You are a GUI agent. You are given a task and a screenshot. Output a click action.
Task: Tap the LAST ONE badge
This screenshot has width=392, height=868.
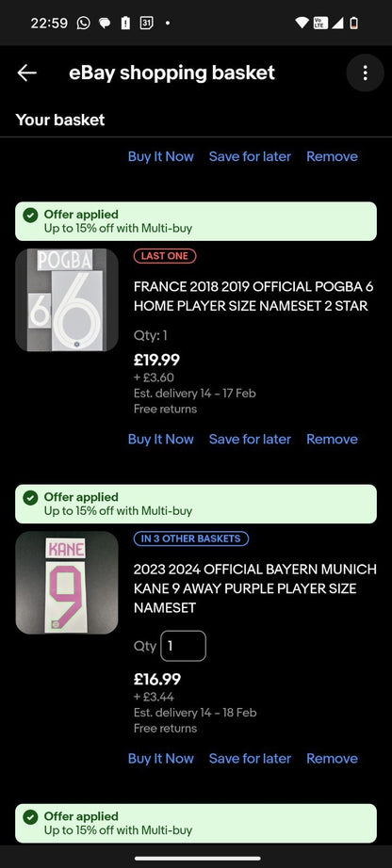[x=165, y=256]
